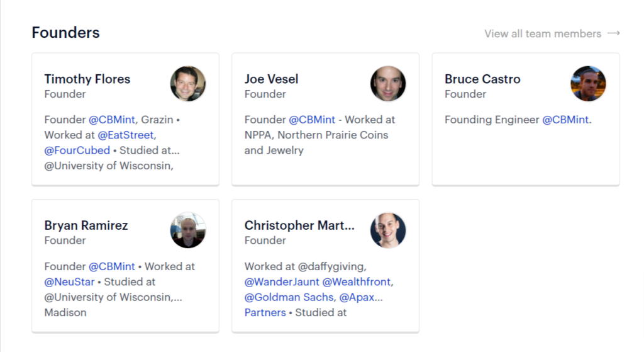Viewport: 644px width, 352px height.
Task: Open @CBMint link in Bryan Ramirez card
Action: (x=112, y=266)
